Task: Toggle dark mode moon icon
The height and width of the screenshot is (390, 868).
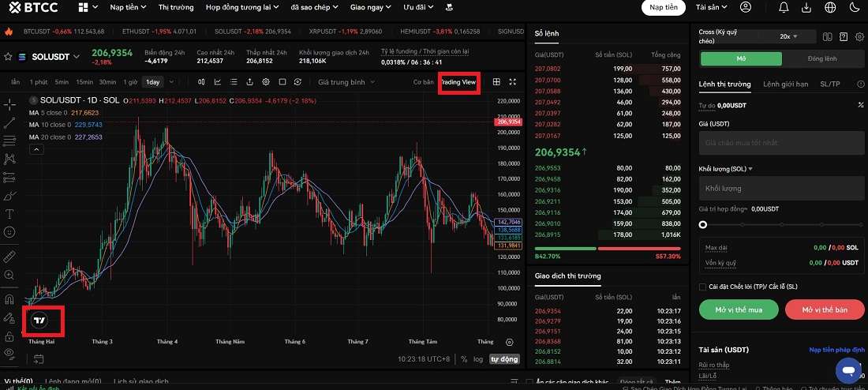Action: (853, 7)
